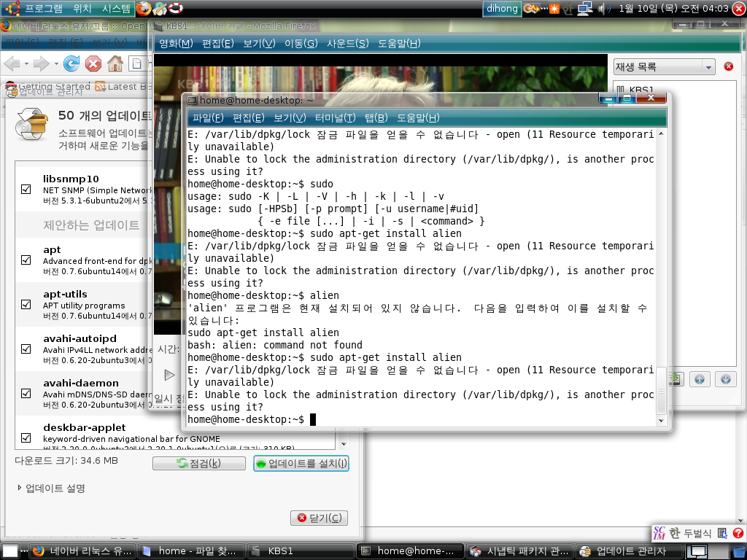Open the 터미널(T) menu in the terminal
This screenshot has width=747, height=560.
tap(336, 117)
